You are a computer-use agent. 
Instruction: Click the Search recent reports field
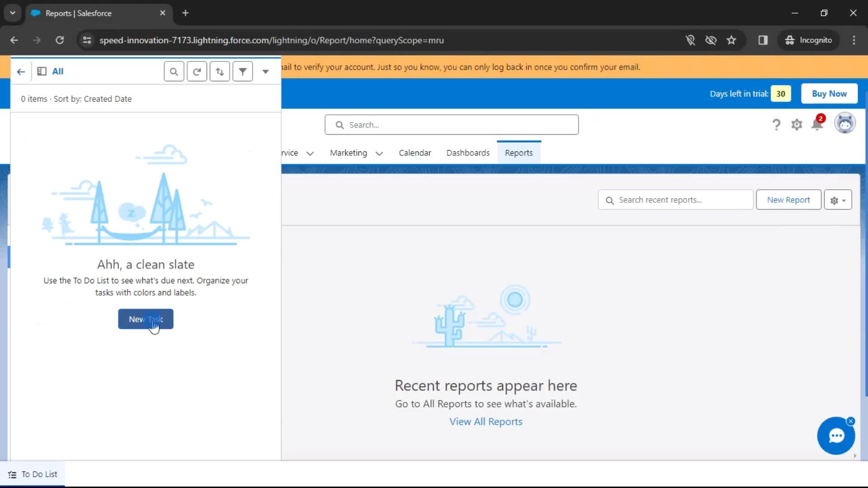(x=675, y=200)
